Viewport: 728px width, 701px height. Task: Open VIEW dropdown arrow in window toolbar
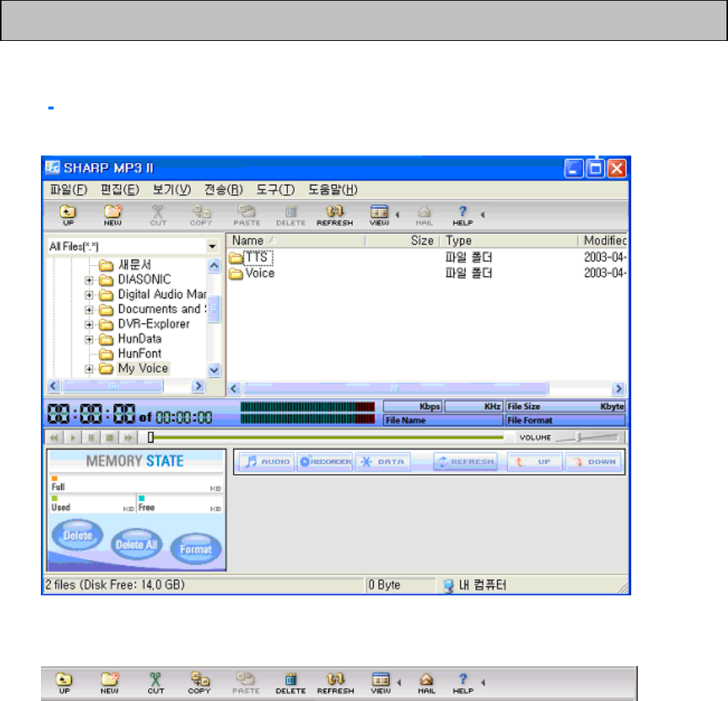[397, 214]
